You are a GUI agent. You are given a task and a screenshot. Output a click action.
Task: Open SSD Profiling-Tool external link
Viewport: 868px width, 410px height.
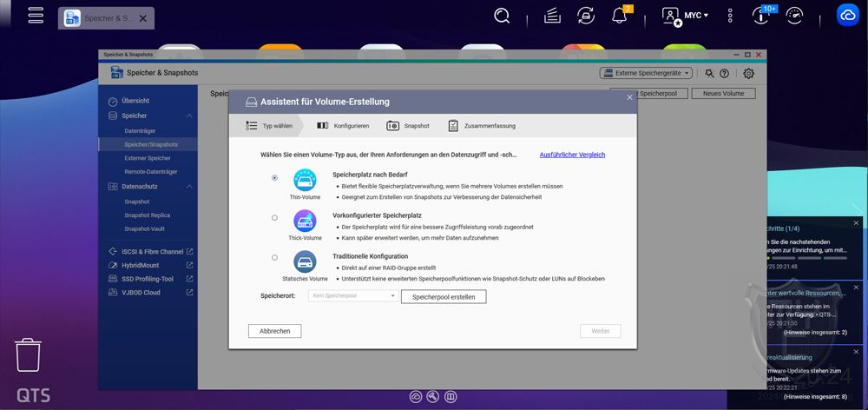189,279
